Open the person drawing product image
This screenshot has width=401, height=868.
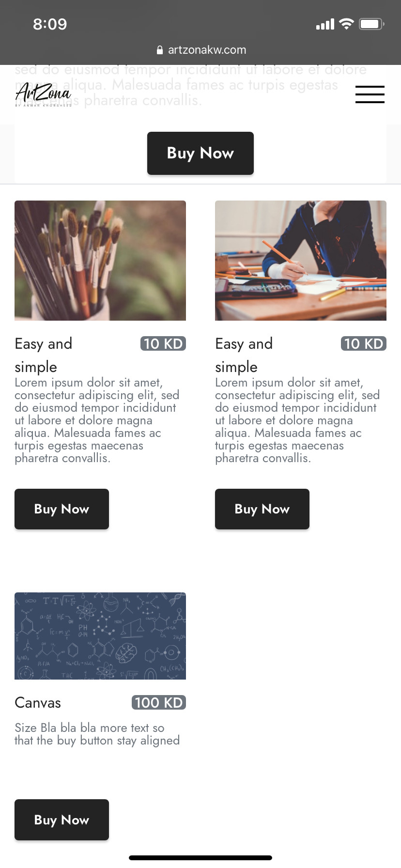(x=301, y=261)
